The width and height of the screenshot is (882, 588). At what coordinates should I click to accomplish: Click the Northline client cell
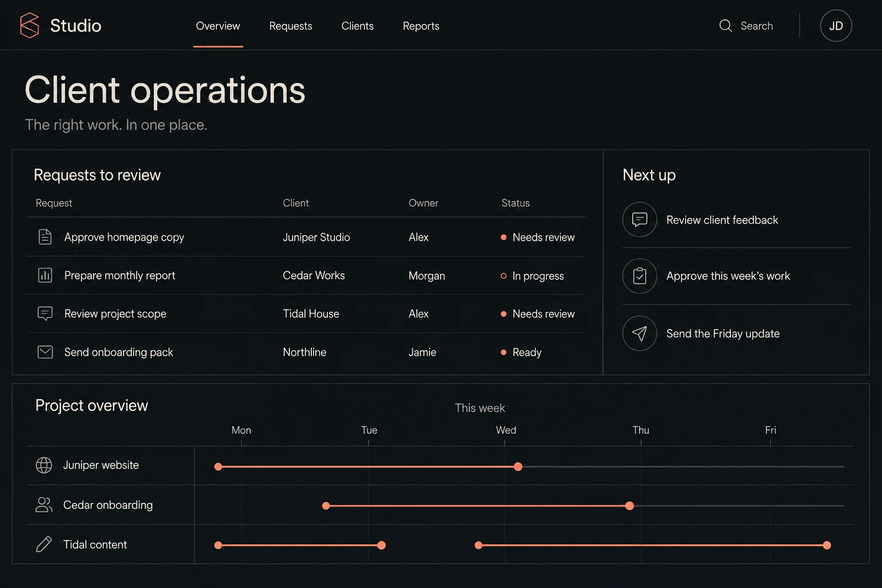tap(304, 352)
